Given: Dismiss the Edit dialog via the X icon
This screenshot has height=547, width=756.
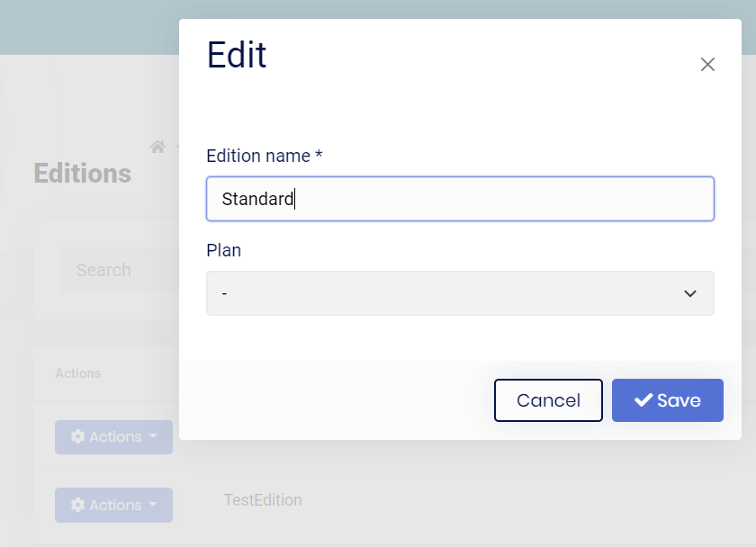Looking at the screenshot, I should click(x=707, y=64).
